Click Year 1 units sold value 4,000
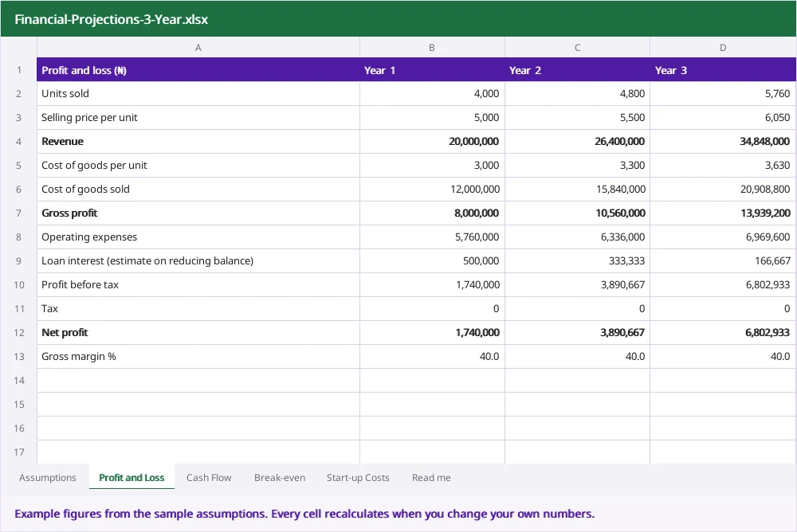The image size is (797, 532). point(432,93)
